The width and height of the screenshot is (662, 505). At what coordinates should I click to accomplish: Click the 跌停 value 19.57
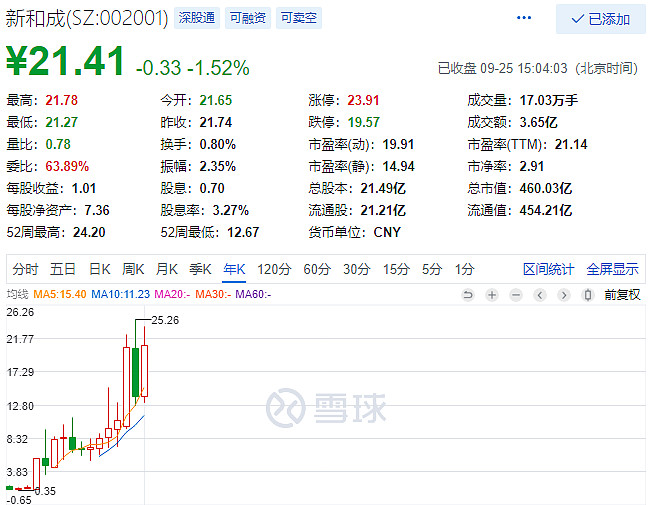click(x=364, y=122)
